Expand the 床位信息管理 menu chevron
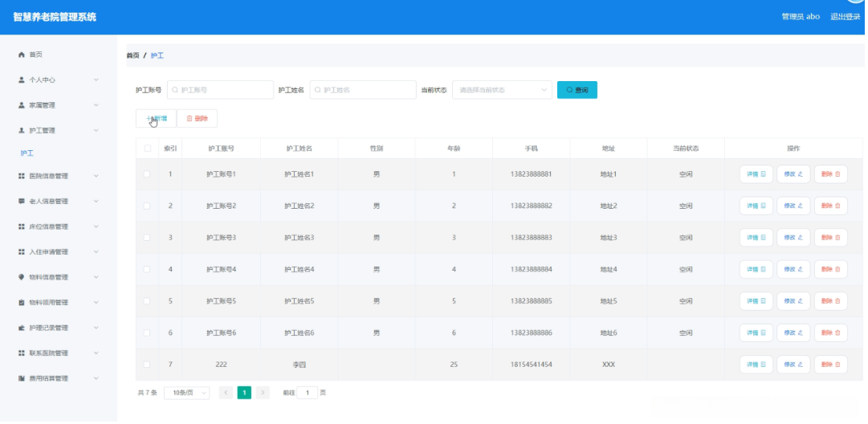The width and height of the screenshot is (868, 424). [x=96, y=226]
